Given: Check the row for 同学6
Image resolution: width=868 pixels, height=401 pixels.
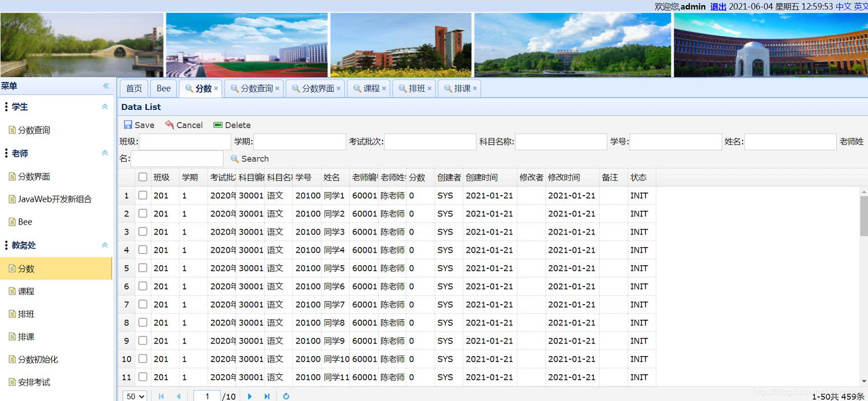Looking at the screenshot, I should coord(143,286).
